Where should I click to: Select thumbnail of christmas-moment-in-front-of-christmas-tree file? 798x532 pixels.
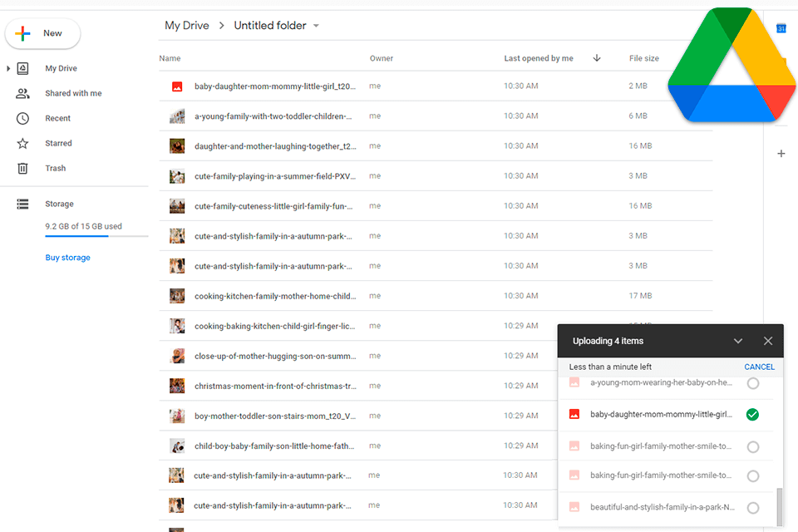point(177,387)
